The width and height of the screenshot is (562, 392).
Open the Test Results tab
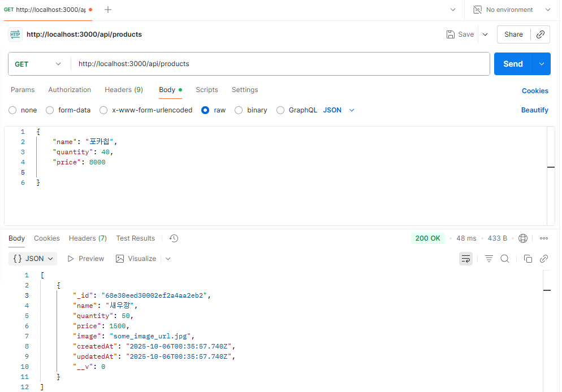coord(136,238)
